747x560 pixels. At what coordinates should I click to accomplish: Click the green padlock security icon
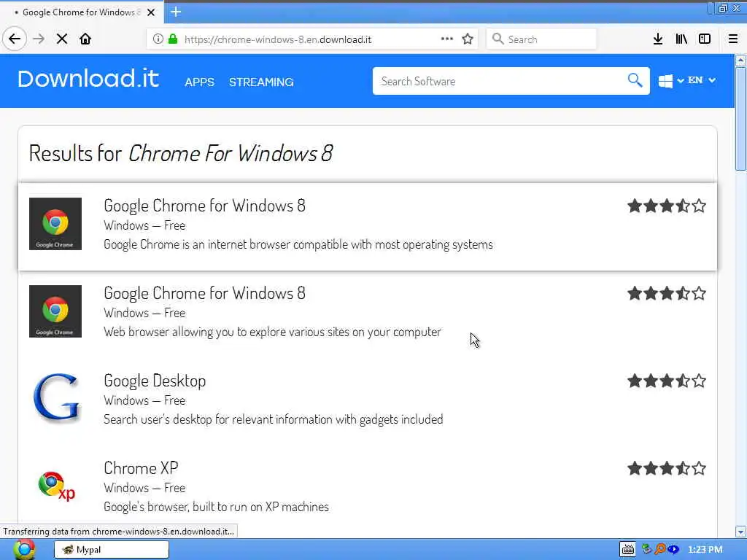pos(173,39)
